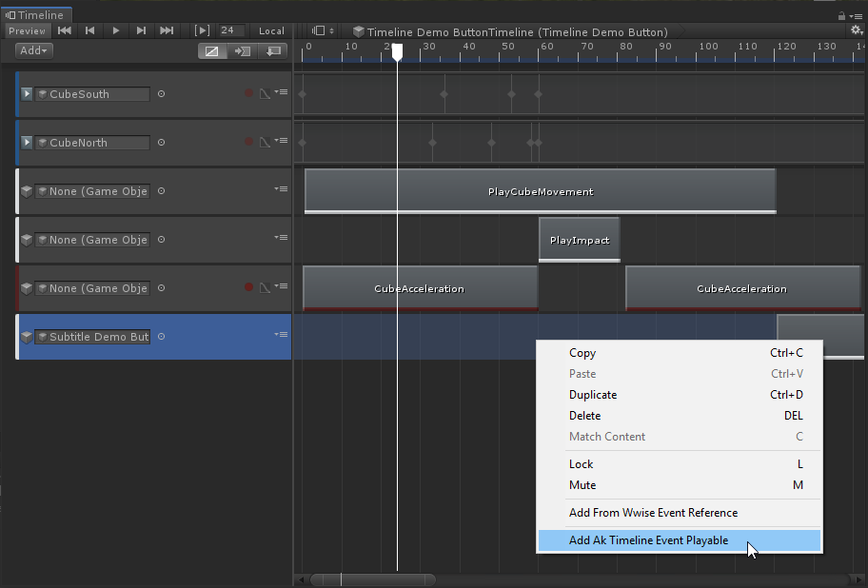Click the object picker circle on CubeSouth track
The width and height of the screenshot is (868, 588).
coord(161,93)
